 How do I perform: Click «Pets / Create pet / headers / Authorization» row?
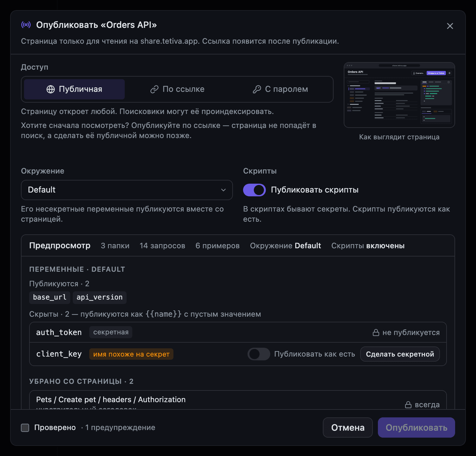pyautogui.click(x=238, y=400)
